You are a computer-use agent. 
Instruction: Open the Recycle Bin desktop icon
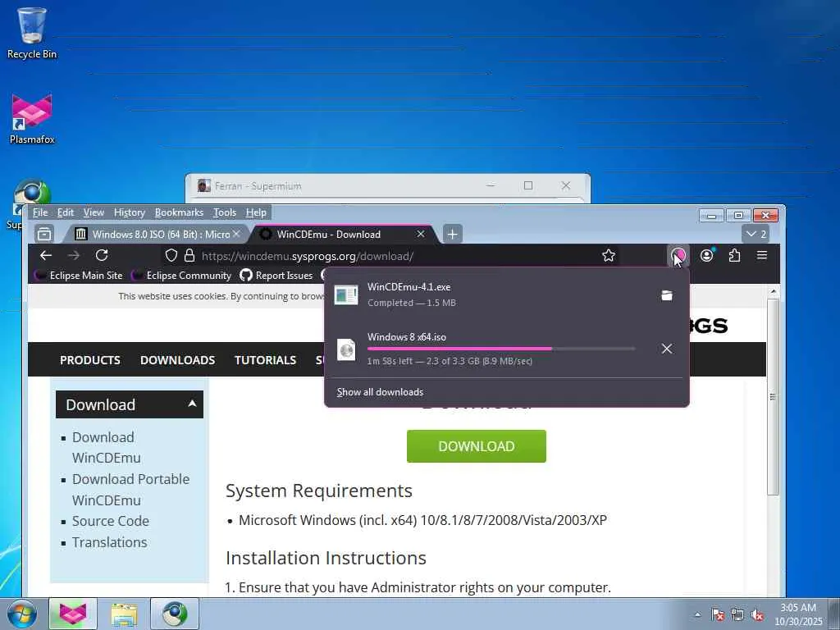point(32,33)
